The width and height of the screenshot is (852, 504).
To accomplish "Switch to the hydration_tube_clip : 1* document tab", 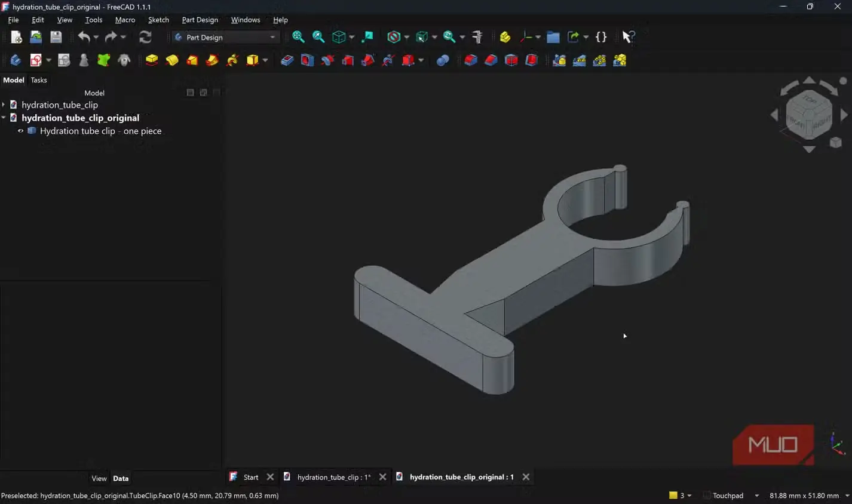I will coord(333,477).
